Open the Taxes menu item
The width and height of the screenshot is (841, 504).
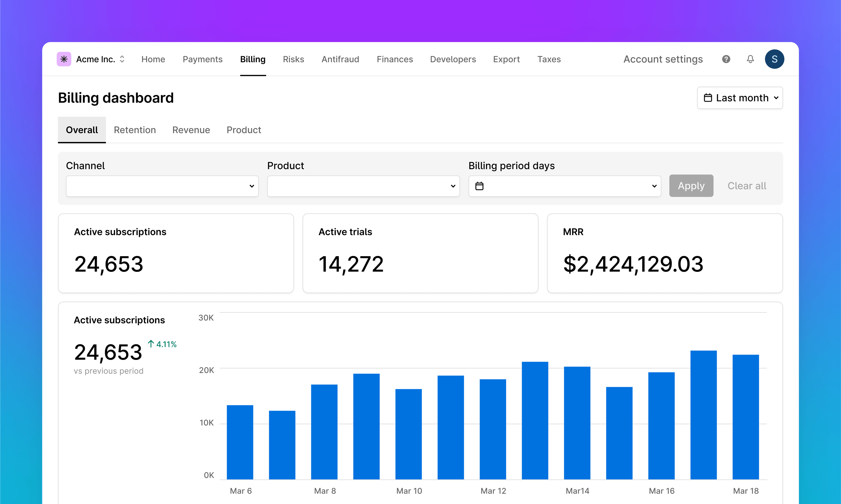(x=549, y=59)
